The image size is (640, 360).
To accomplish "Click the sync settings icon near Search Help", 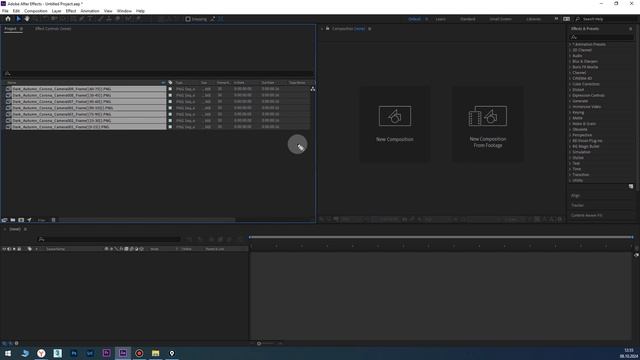I will point(567,19).
